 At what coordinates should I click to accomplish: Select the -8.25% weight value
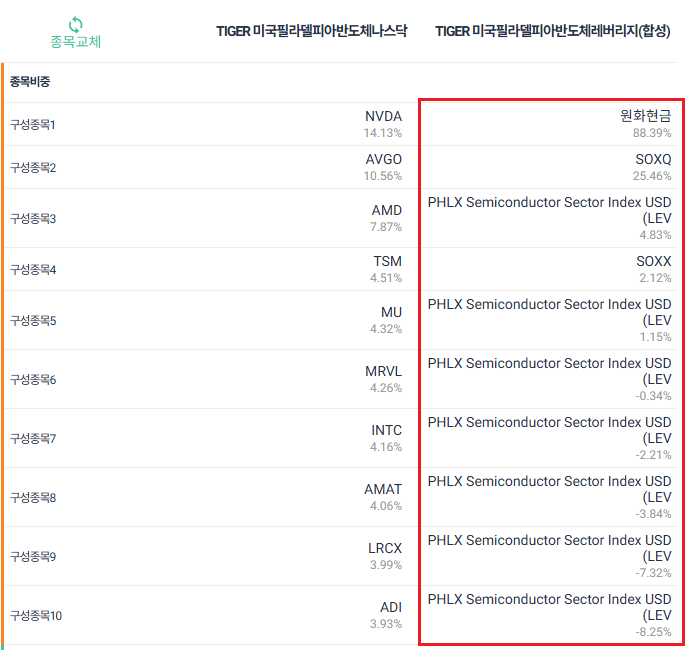[653, 633]
